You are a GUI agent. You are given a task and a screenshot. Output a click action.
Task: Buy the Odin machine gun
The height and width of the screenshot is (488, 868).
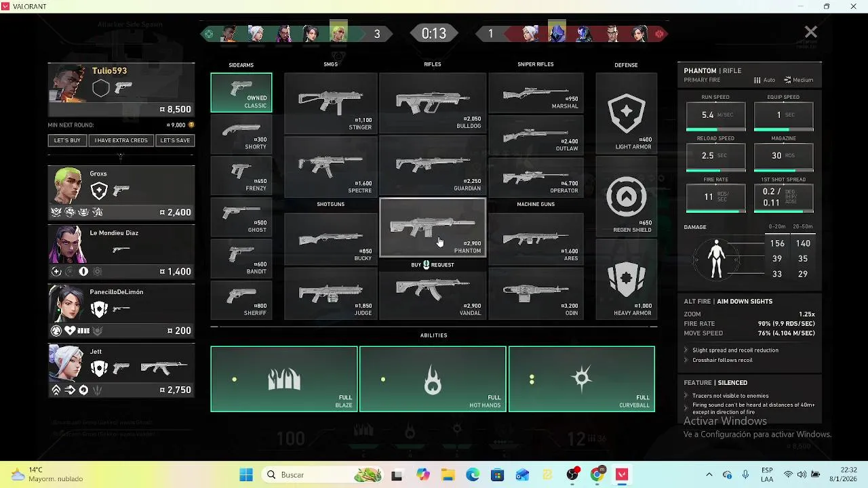(x=536, y=293)
